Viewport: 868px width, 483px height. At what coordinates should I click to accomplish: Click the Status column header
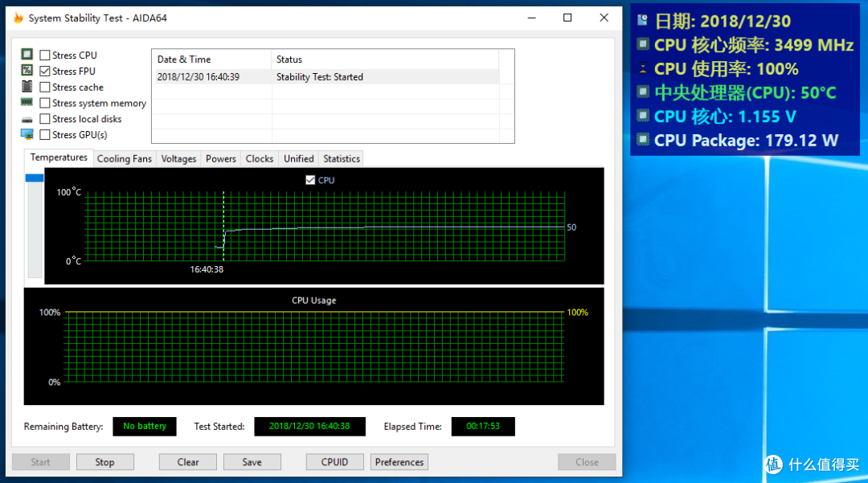[x=385, y=59]
